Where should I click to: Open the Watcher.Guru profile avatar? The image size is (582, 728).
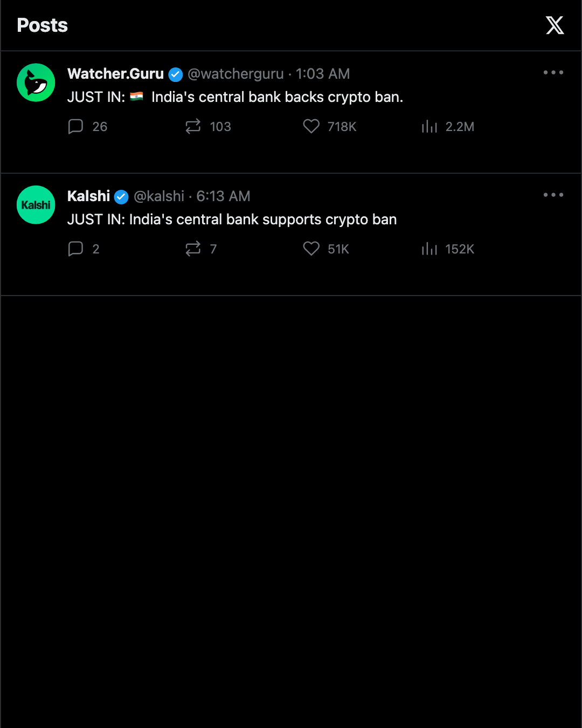36,83
